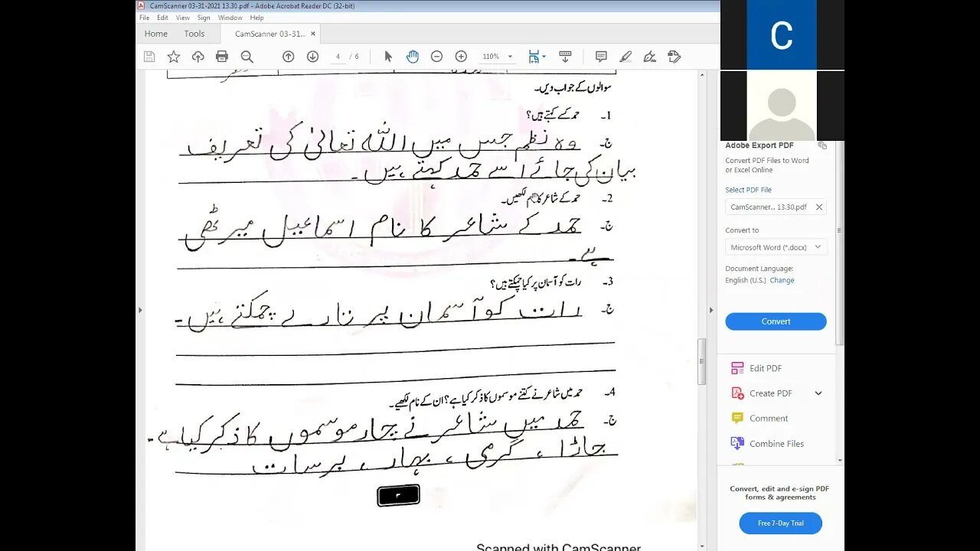Expand the Create PDF options chevron
Viewport: 980px width, 551px height.
click(818, 393)
